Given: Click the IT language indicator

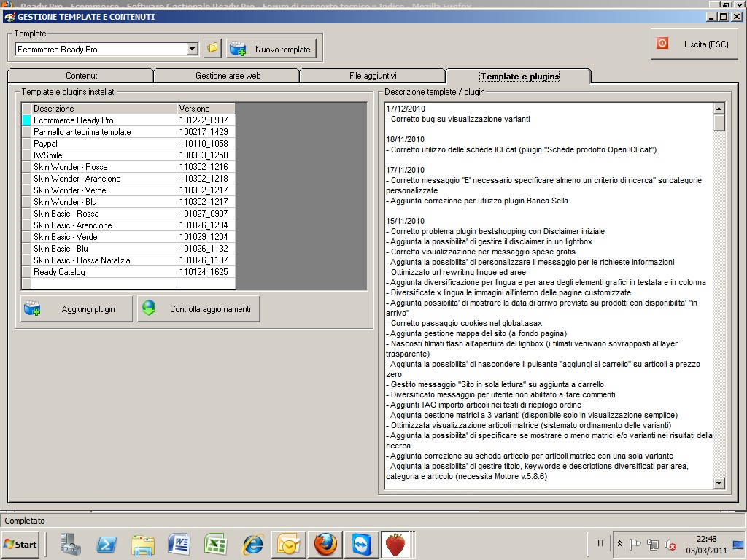Looking at the screenshot, I should point(601,543).
